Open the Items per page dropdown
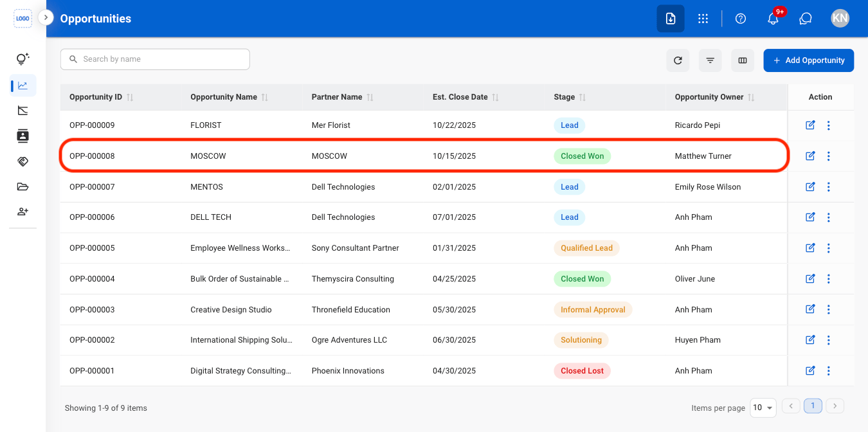Screen dimensions: 868x432 click(763, 408)
